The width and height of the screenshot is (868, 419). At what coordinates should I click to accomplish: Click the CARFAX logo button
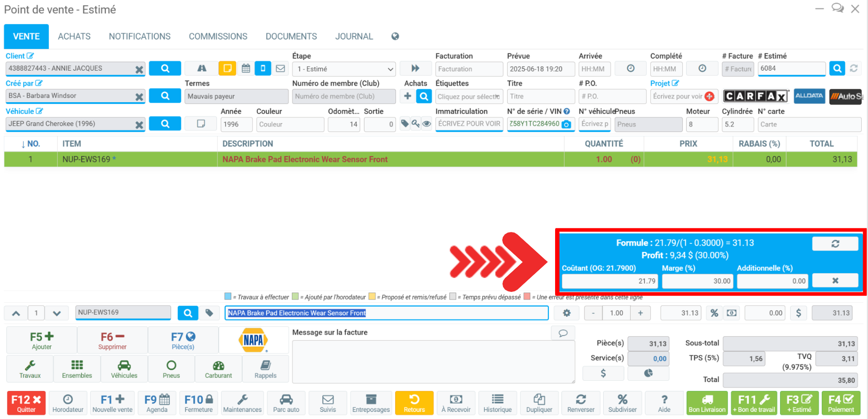coord(755,96)
